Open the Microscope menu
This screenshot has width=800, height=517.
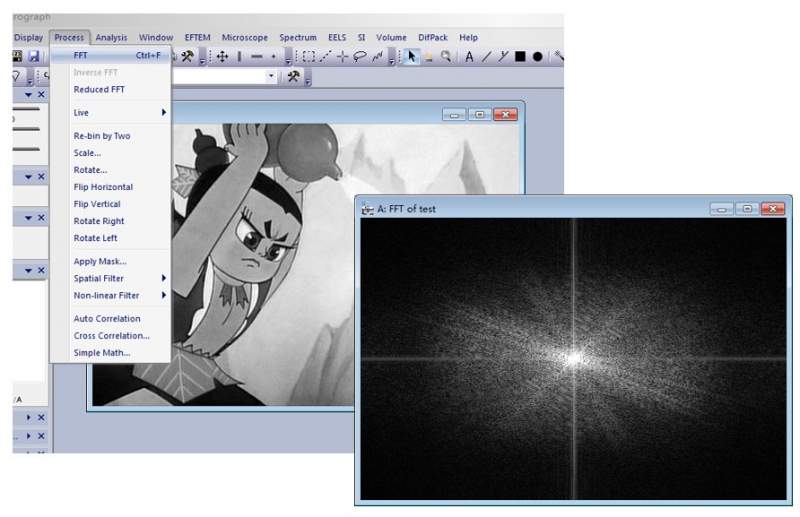pos(244,37)
